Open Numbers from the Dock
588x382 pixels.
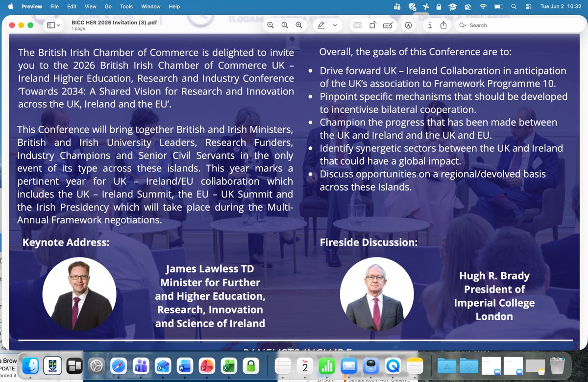(x=327, y=366)
